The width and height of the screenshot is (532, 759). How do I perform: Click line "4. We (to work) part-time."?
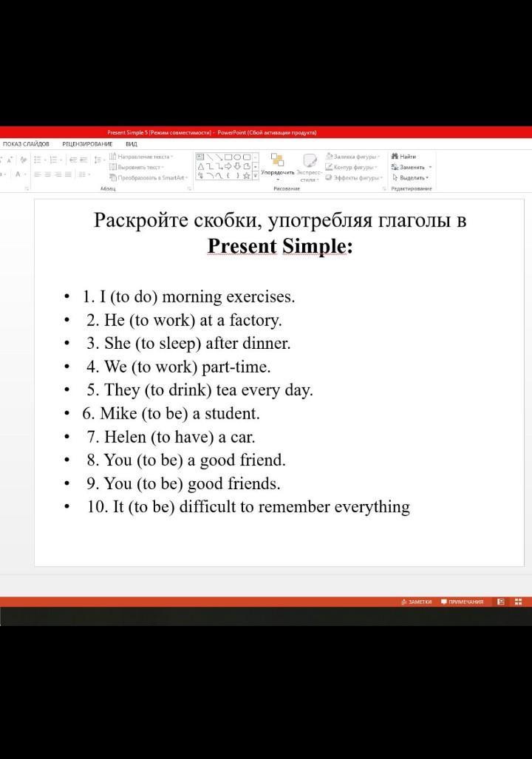[178, 367]
